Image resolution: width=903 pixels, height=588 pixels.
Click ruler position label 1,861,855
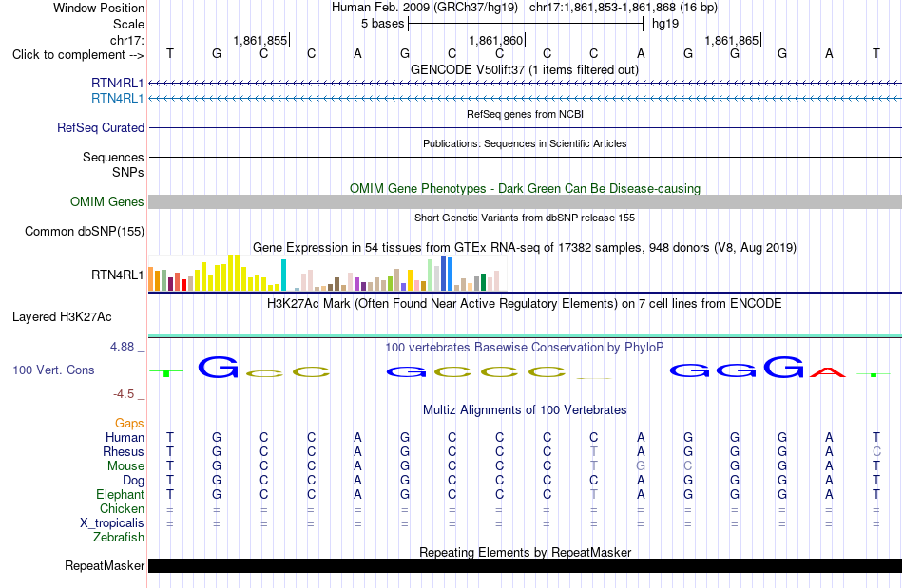tap(259, 40)
